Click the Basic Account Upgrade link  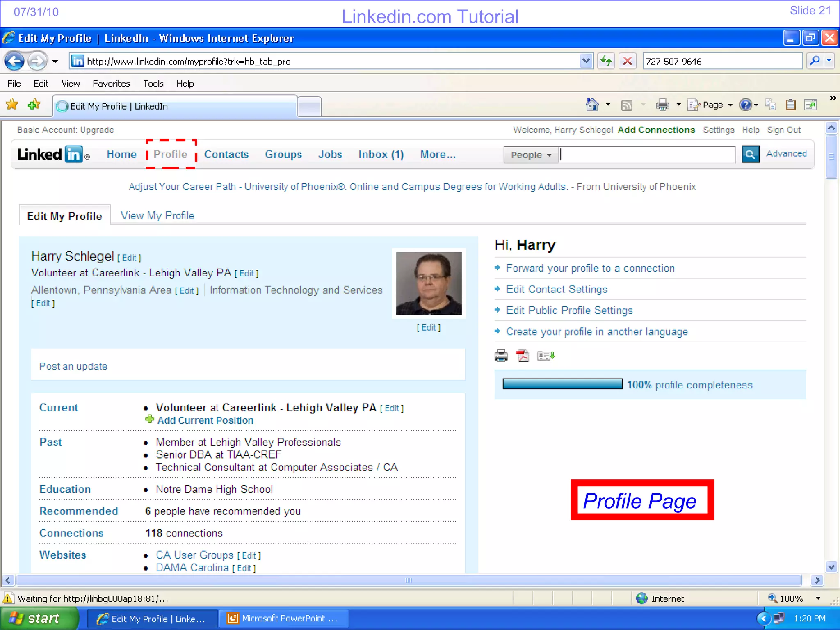click(x=97, y=130)
